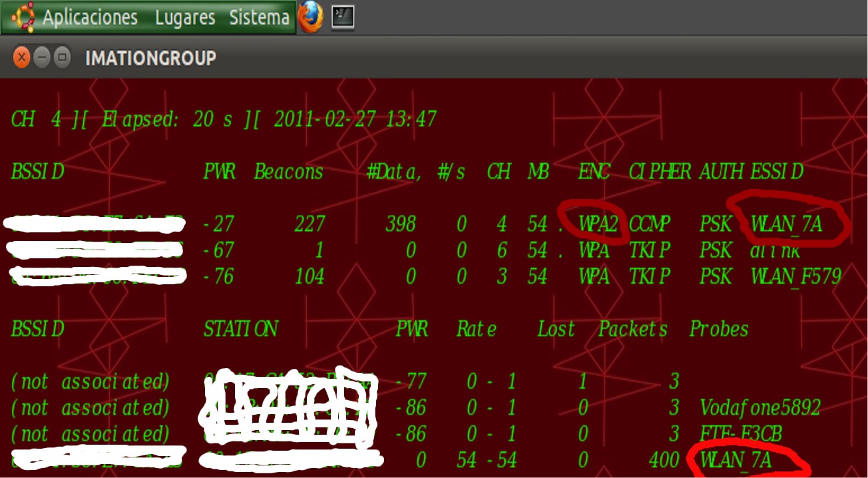Click the ESSID column header
Viewport: 868px width, 478px height.
tap(777, 172)
